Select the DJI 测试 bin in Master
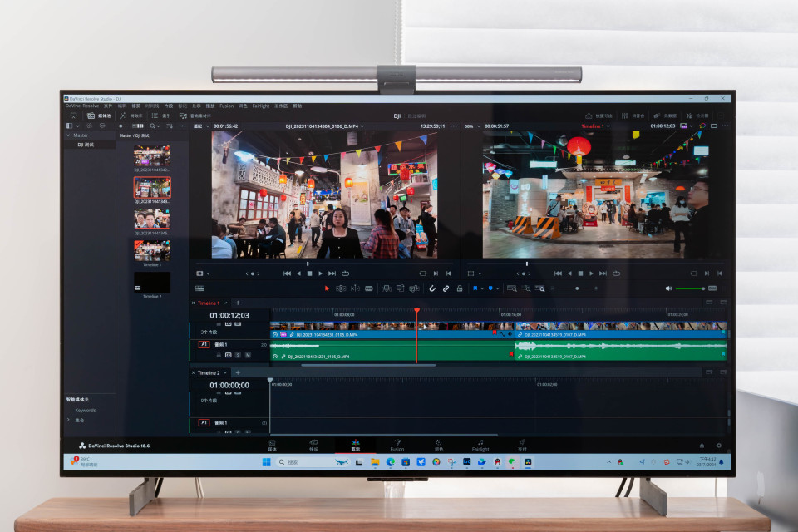Viewport: 798px width, 532px height. pyautogui.click(x=86, y=145)
